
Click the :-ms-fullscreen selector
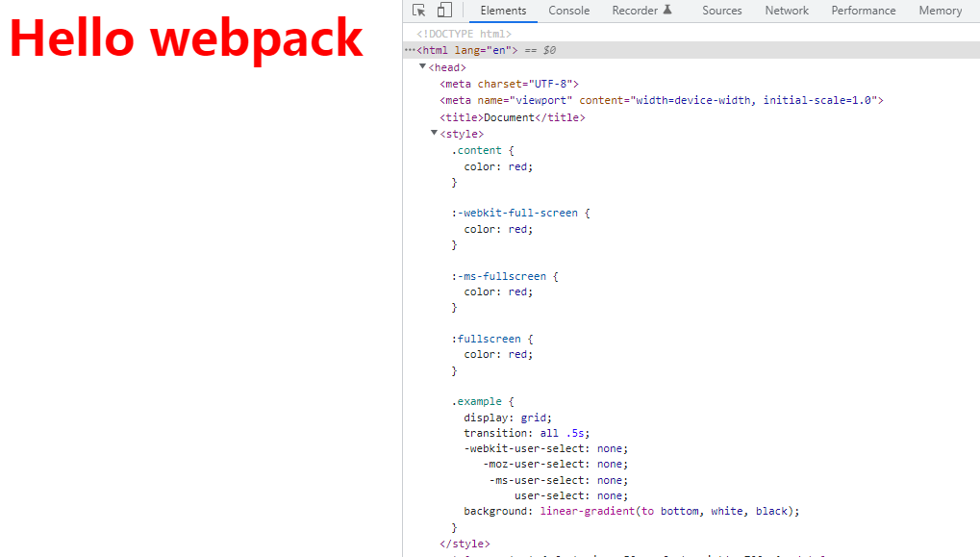click(x=499, y=276)
